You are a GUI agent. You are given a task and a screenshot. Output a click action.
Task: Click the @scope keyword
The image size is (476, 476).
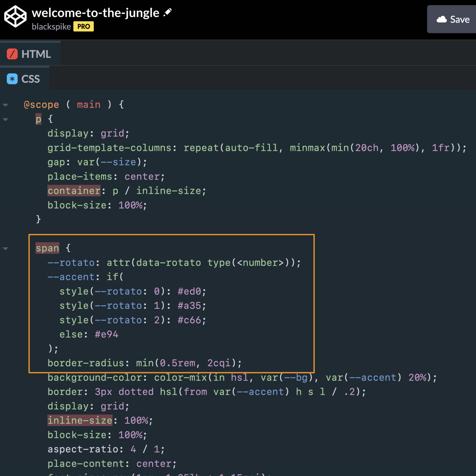point(41,105)
